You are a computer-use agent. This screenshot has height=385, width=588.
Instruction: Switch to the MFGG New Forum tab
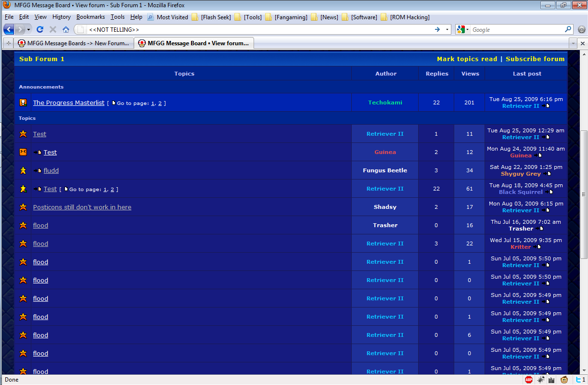click(74, 43)
